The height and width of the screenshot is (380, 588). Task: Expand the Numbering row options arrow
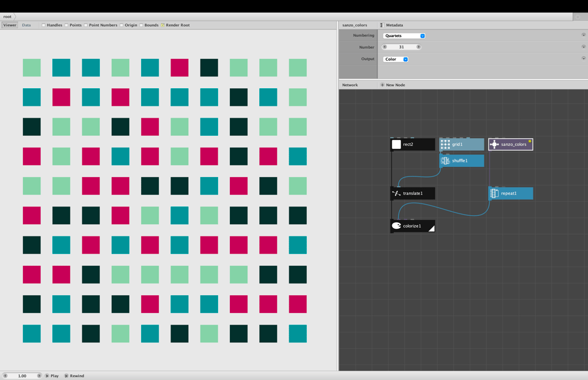[583, 35]
